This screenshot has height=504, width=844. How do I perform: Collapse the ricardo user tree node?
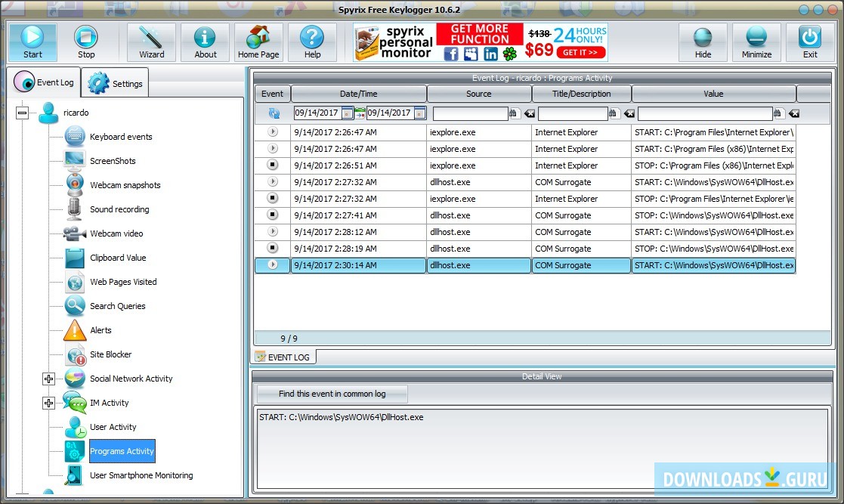point(23,113)
